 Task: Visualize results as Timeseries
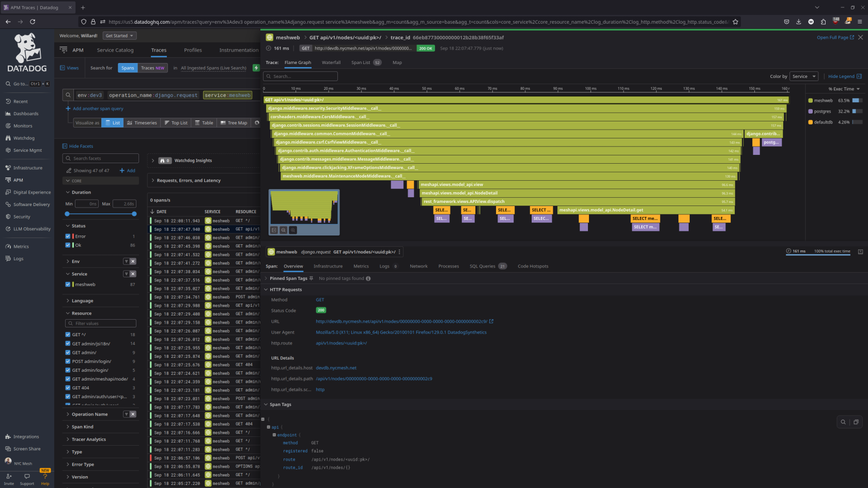pos(142,123)
